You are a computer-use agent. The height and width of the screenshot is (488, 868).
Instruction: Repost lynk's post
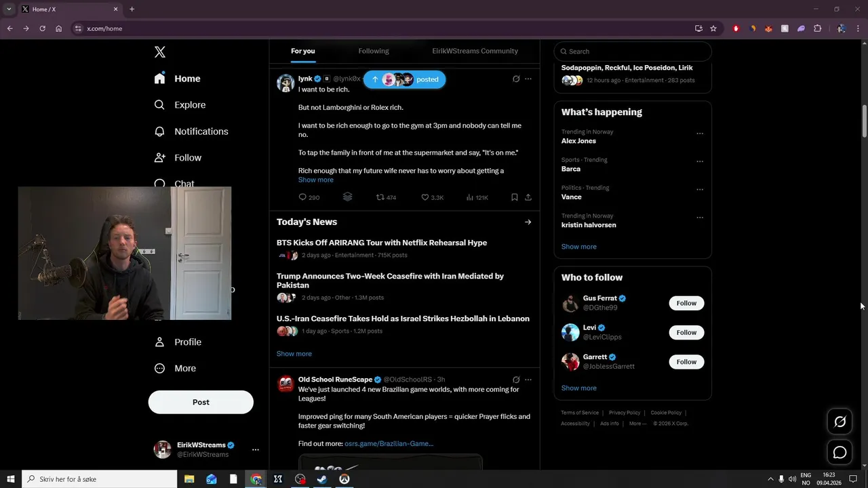point(386,197)
